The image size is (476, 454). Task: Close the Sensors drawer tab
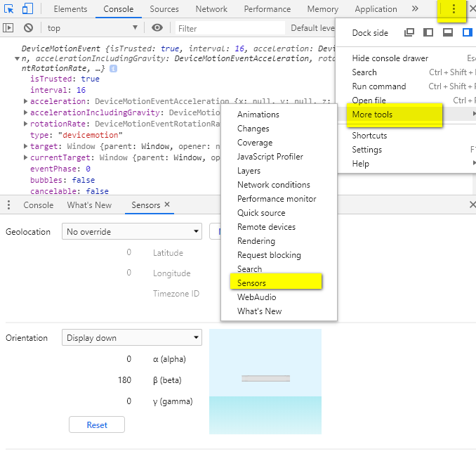pyautogui.click(x=167, y=205)
